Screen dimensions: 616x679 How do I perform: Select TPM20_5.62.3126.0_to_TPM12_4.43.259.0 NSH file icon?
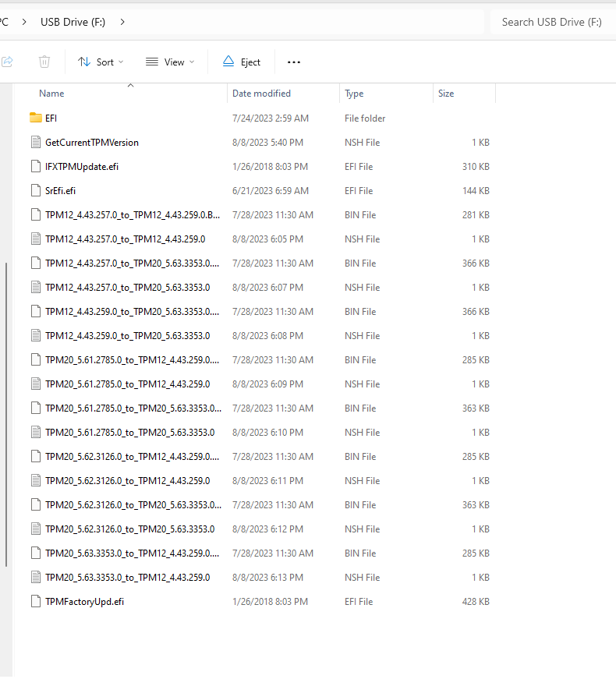[x=36, y=481]
